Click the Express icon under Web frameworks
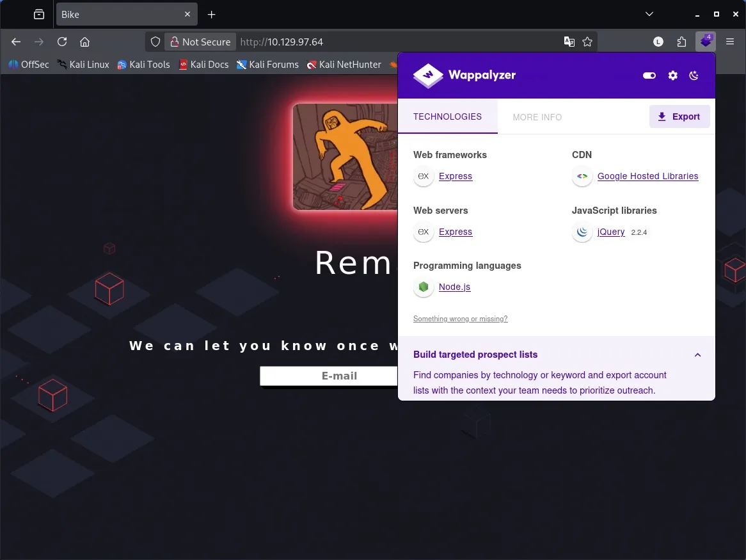Viewport: 746px width, 560px height. 423,176
